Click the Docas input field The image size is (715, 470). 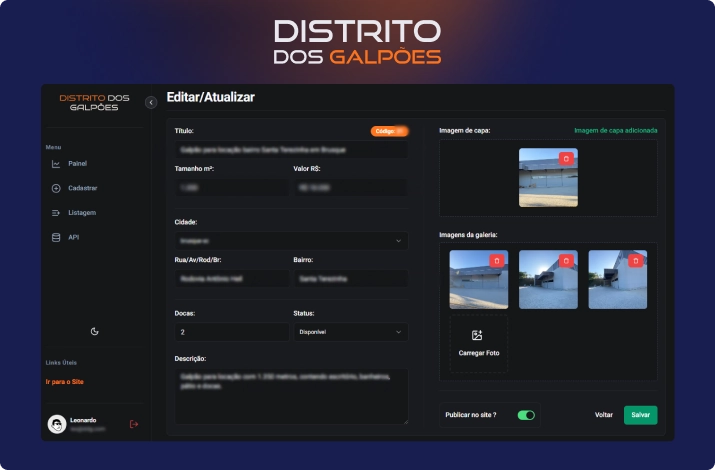(232, 332)
